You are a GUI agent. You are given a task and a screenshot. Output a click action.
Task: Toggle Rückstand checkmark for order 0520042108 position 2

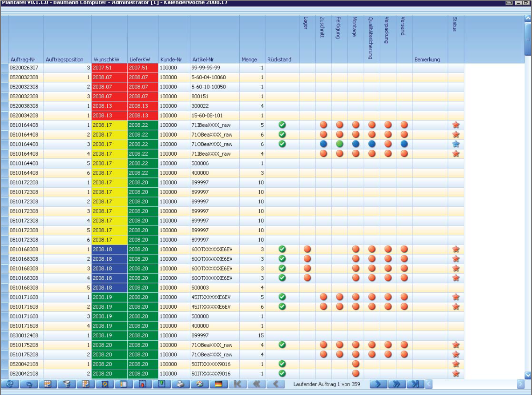[x=282, y=373]
